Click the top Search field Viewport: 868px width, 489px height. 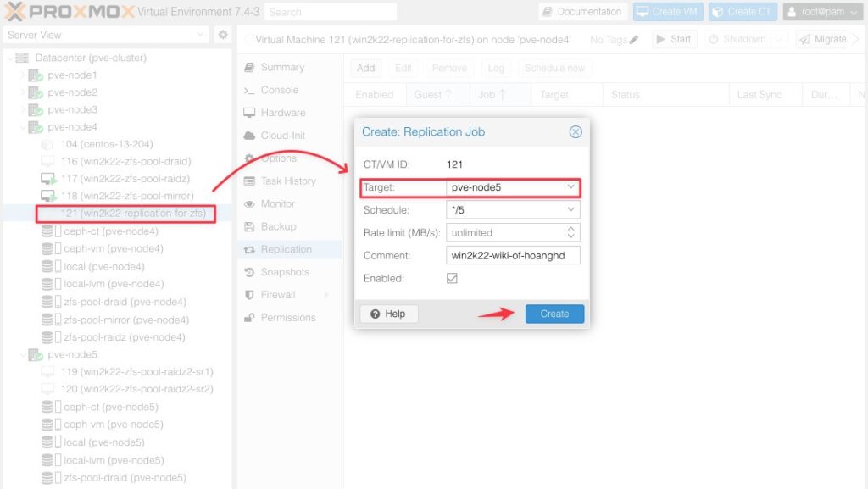pos(331,12)
